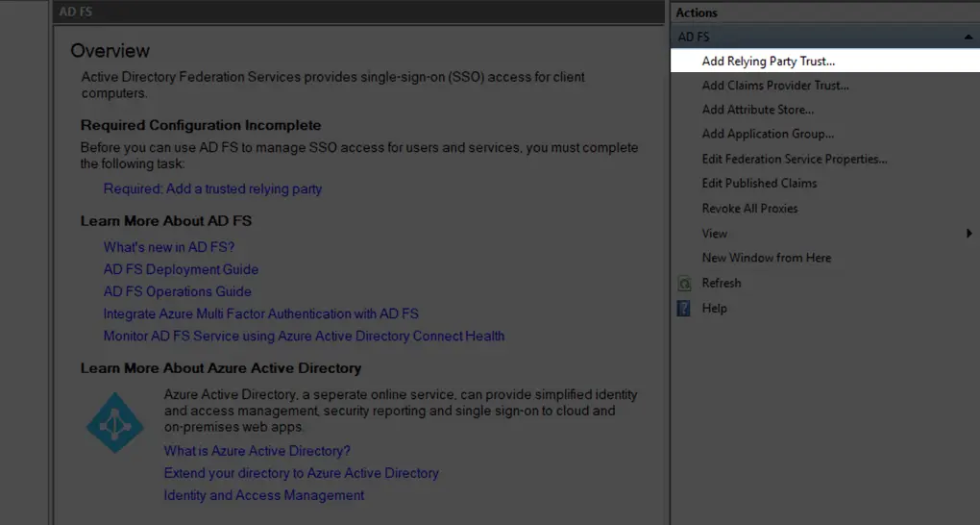The width and height of the screenshot is (980, 525).
Task: Click the Azure Active Directory diamond logo
Action: (115, 422)
